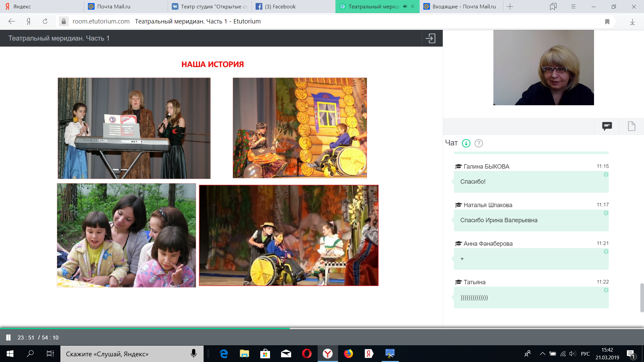Switch to Входящие - Почта Mail.ru tab
Screen dimensions: 644x362
click(464, 6)
